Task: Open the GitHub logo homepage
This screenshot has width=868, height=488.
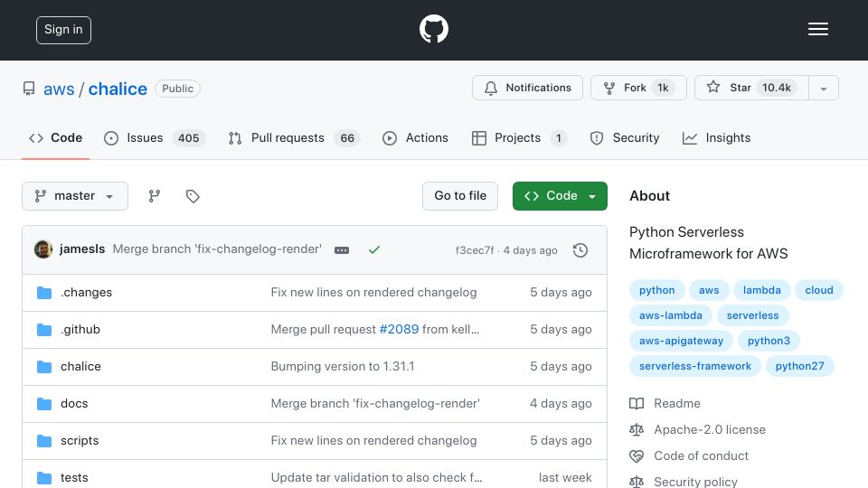Action: point(433,29)
